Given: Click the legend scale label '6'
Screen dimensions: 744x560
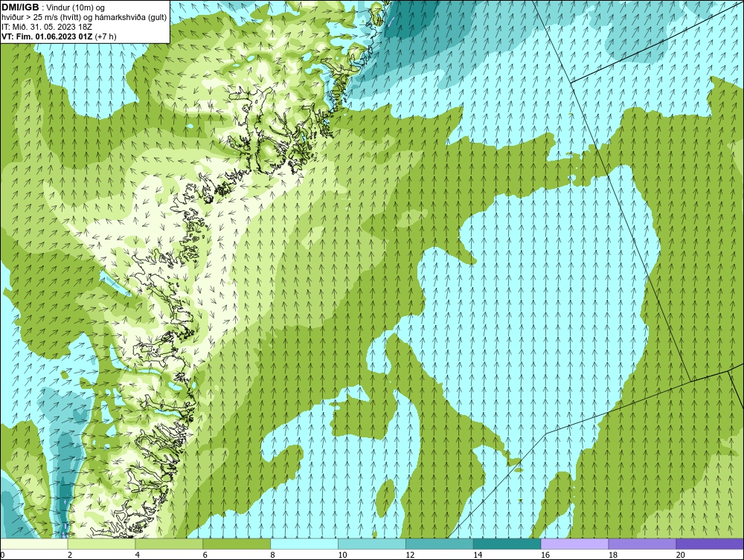Looking at the screenshot, I should tap(205, 554).
